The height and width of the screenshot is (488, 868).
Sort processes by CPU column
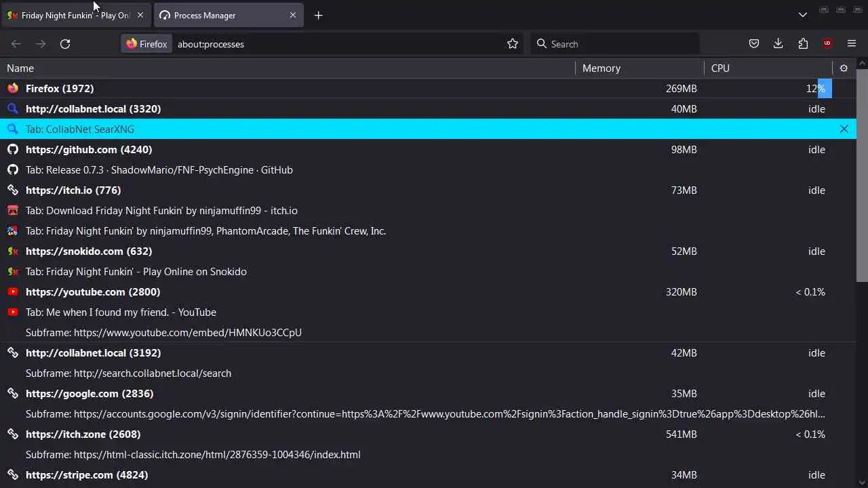point(768,68)
